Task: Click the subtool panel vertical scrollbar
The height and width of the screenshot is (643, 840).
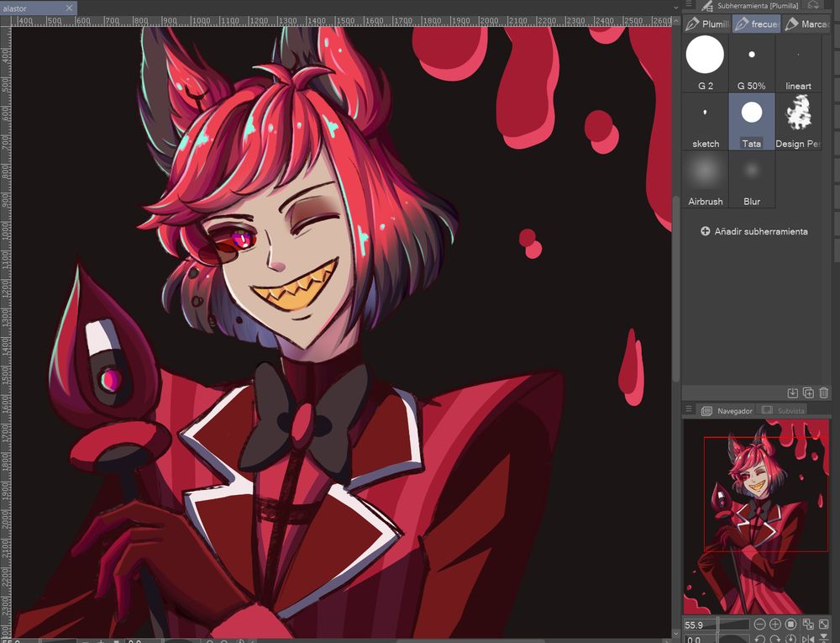Action: point(676,289)
